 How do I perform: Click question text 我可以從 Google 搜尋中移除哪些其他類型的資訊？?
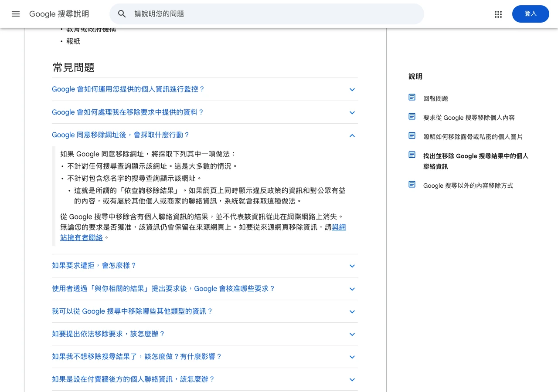tap(132, 311)
